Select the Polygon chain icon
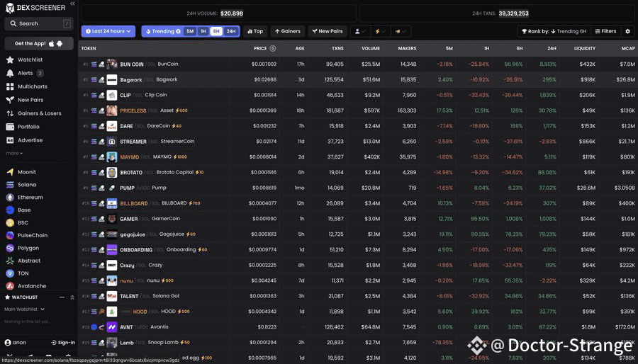 pos(10,248)
